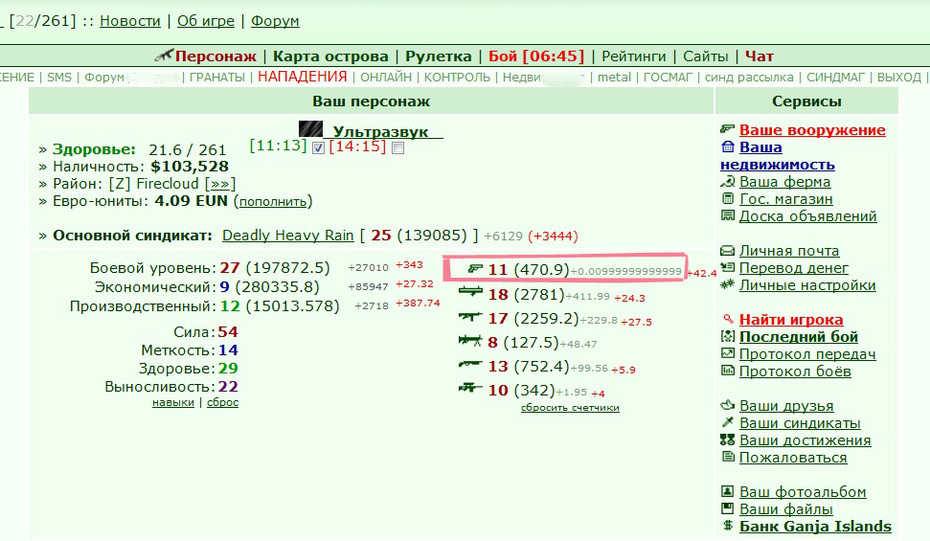Click the сброс link under the stats
Image resolution: width=930 pixels, height=541 pixels.
coord(222,402)
